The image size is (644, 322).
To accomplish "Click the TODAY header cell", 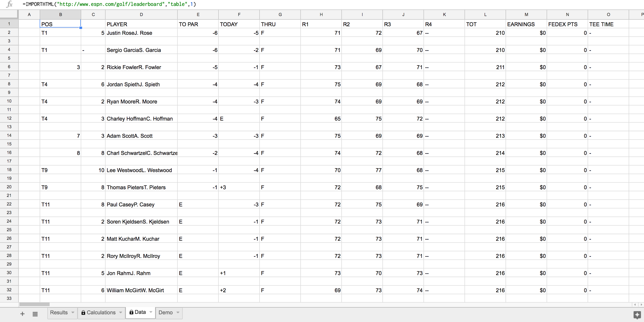I will coord(239,24).
